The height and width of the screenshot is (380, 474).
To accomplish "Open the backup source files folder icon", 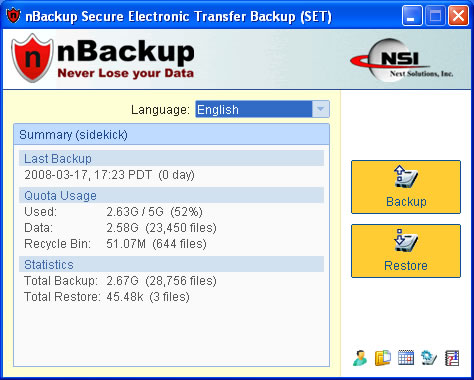I will point(383,358).
